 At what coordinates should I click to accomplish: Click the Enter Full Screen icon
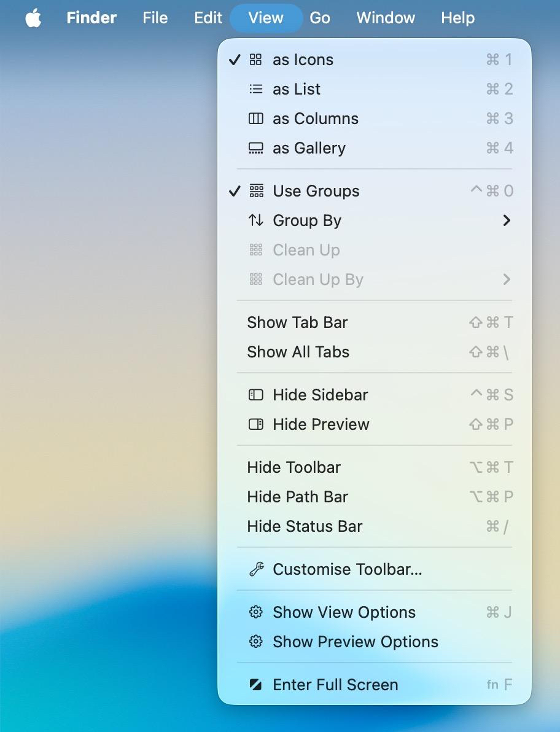pyautogui.click(x=255, y=685)
